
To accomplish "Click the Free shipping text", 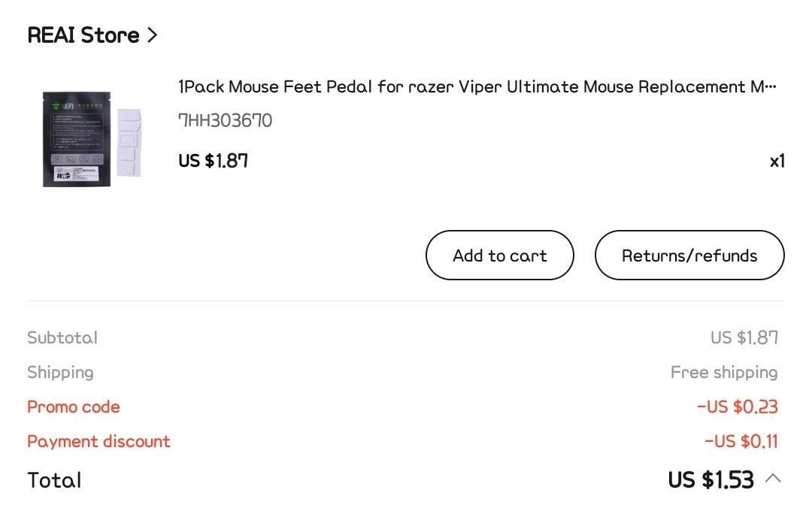I will pos(724,372).
